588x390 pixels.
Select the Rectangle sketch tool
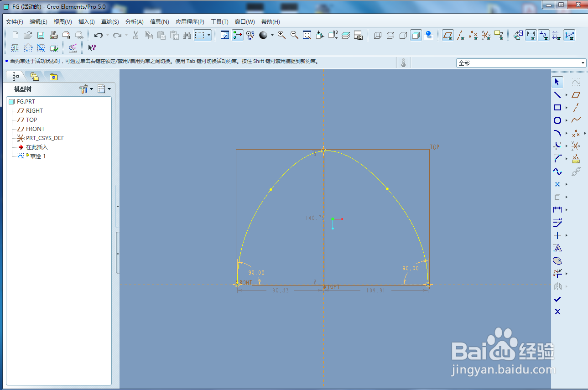click(x=557, y=108)
